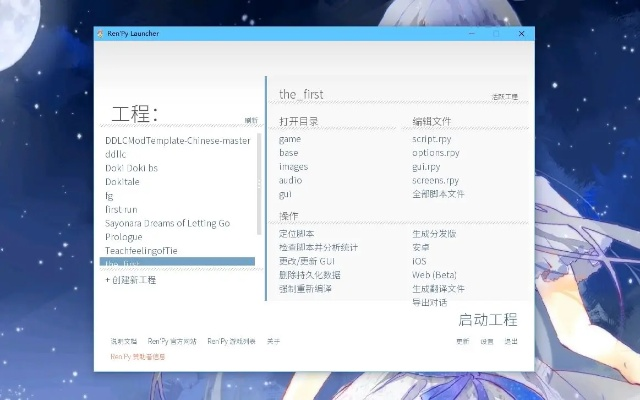Click the project list scrollbar
Image resolution: width=640 pixels, height=400 pixels.
pos(259,184)
